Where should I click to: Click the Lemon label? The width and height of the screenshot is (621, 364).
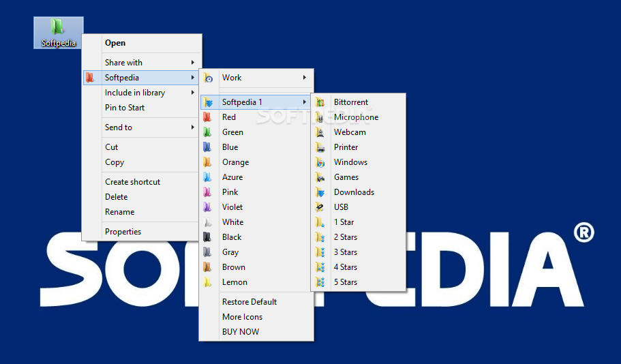pyautogui.click(x=234, y=282)
